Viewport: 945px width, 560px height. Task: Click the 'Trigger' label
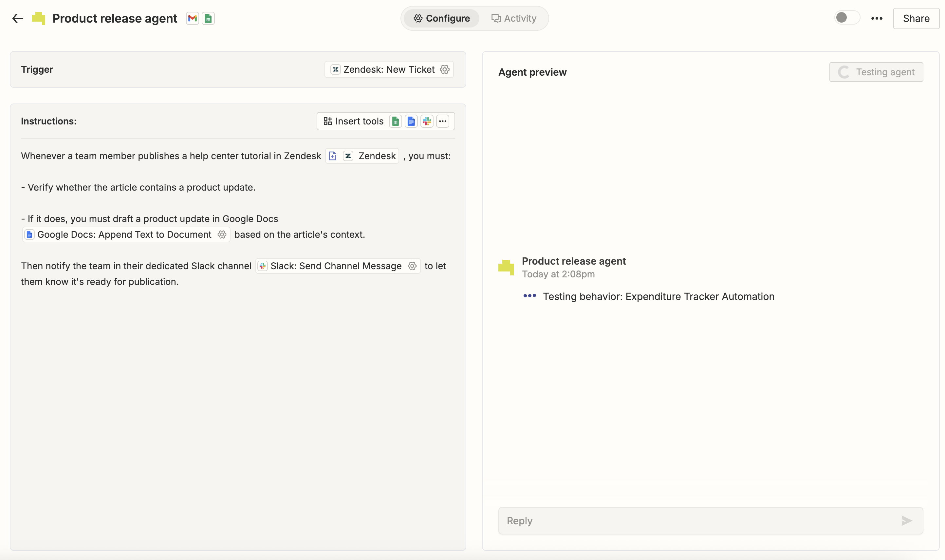click(x=37, y=69)
